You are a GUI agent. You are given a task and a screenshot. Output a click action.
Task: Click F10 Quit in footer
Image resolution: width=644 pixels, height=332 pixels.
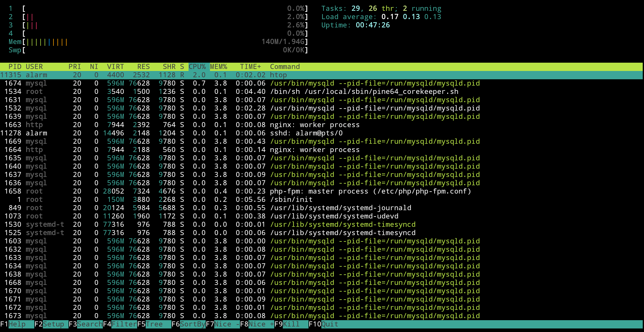(x=329, y=324)
